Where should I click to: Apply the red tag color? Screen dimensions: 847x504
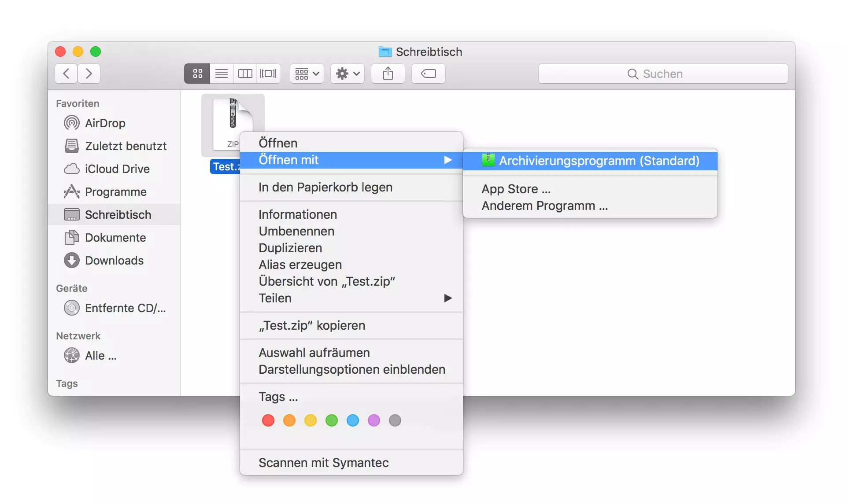[268, 420]
